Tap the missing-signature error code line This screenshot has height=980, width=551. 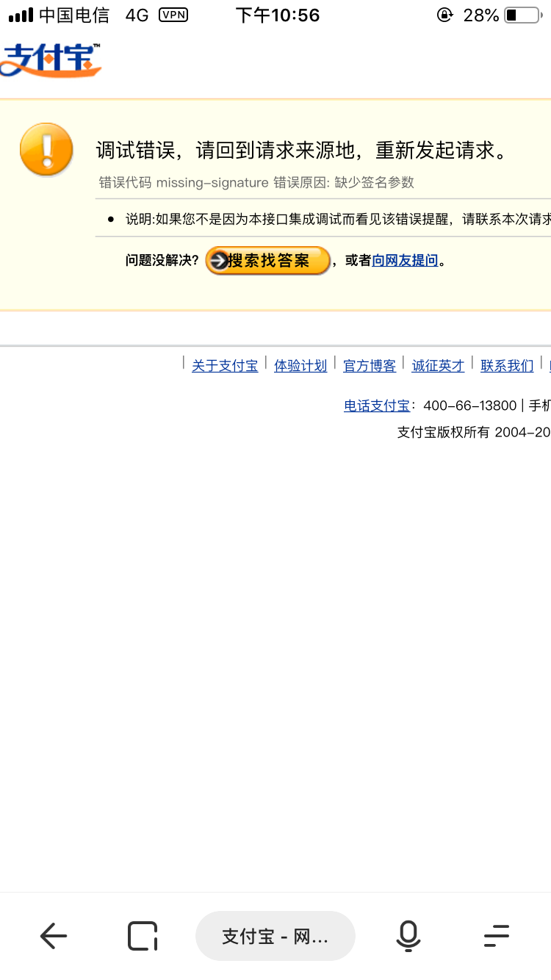[257, 182]
